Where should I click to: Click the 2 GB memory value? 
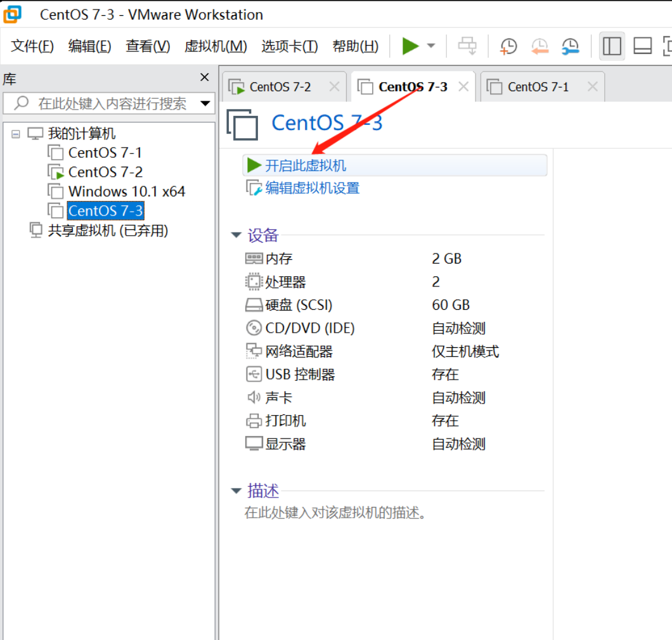[446, 259]
